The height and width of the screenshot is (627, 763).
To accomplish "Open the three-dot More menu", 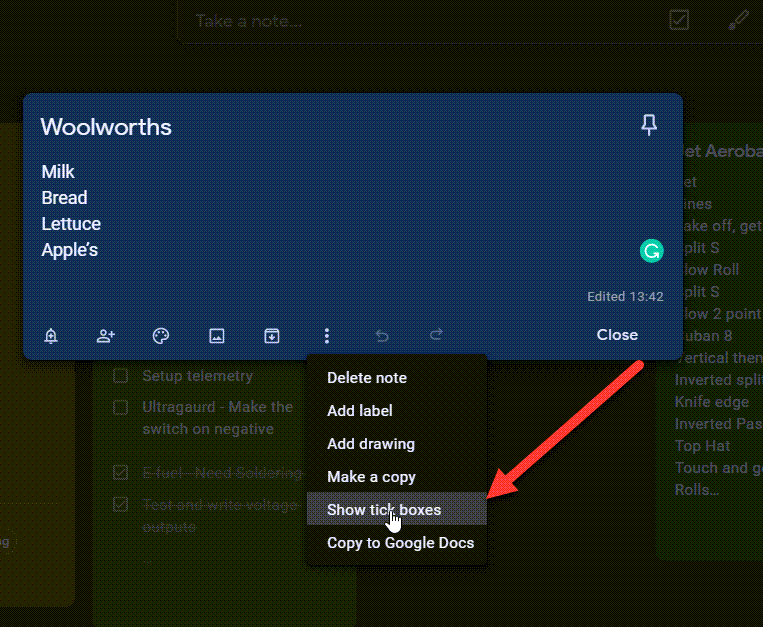I will pyautogui.click(x=327, y=336).
